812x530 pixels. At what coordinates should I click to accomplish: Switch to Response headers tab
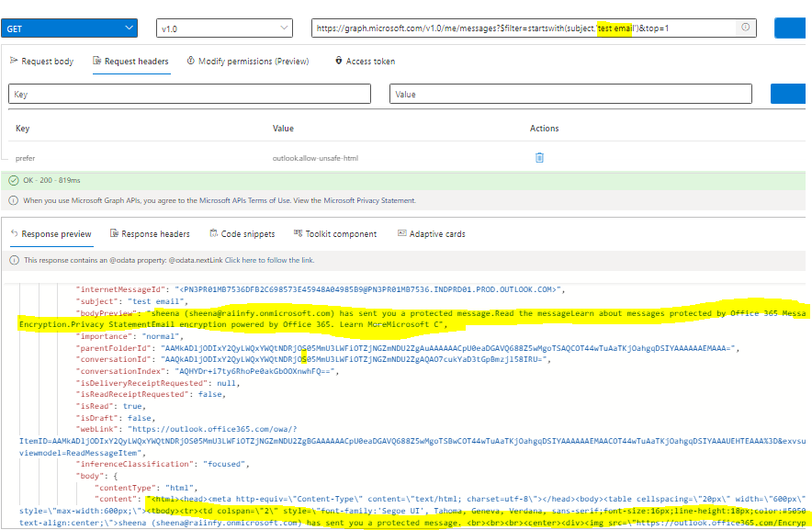coord(150,234)
